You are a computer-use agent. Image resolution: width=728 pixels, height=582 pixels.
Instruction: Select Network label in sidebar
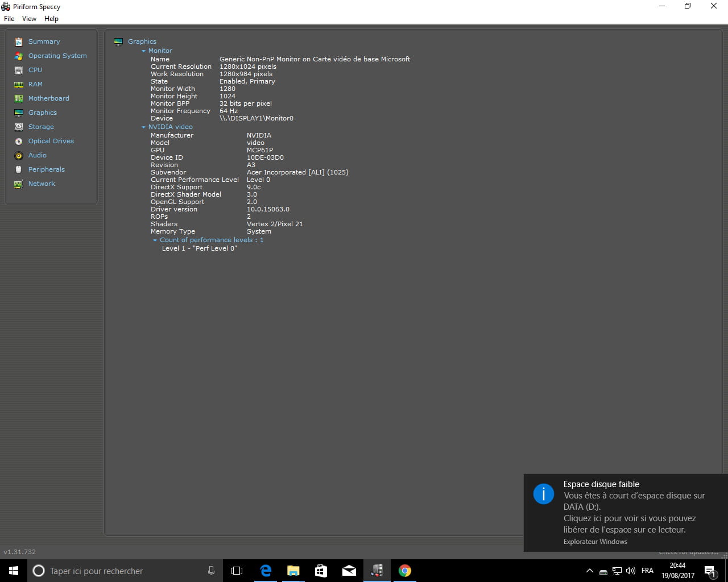pyautogui.click(x=42, y=184)
